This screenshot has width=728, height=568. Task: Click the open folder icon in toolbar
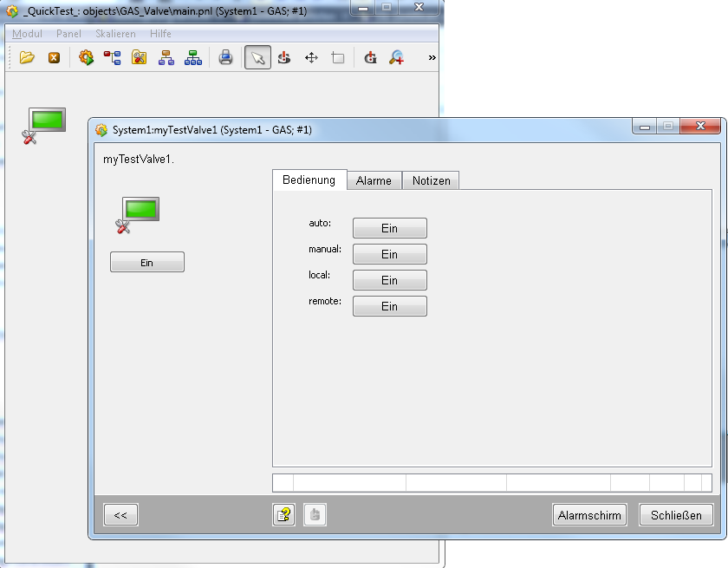tap(27, 58)
